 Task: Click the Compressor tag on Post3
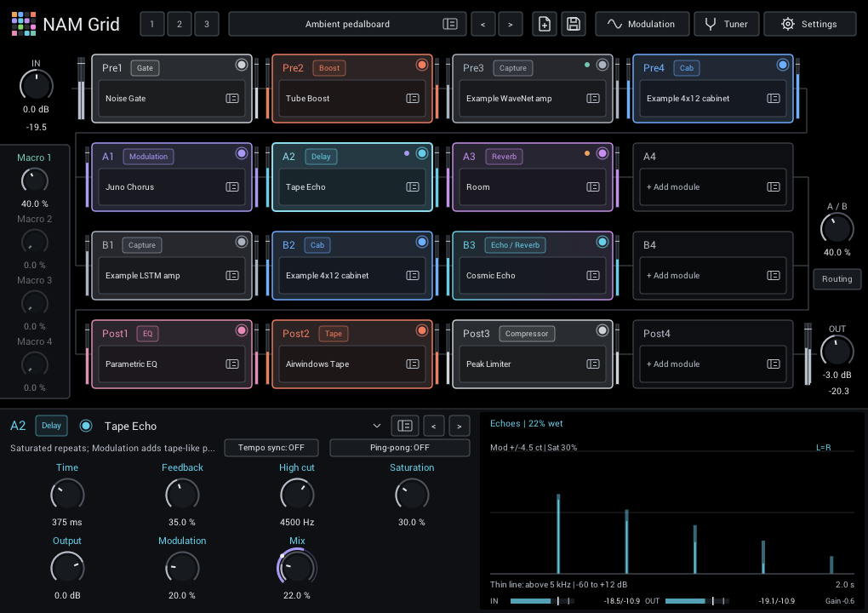tap(527, 334)
